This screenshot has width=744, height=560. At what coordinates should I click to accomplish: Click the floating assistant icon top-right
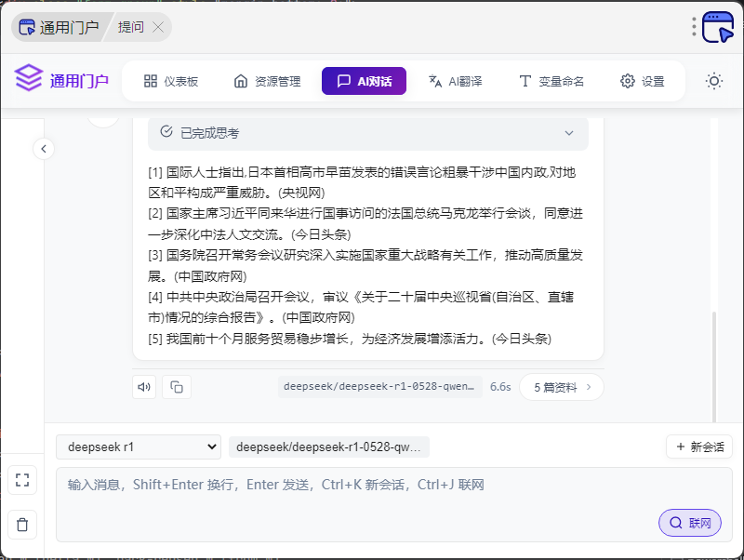click(718, 27)
